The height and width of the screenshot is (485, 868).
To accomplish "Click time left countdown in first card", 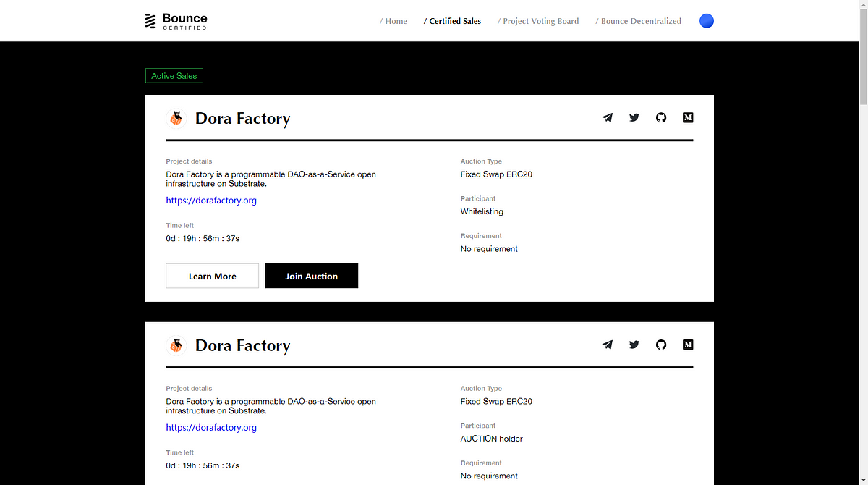I will (x=203, y=238).
